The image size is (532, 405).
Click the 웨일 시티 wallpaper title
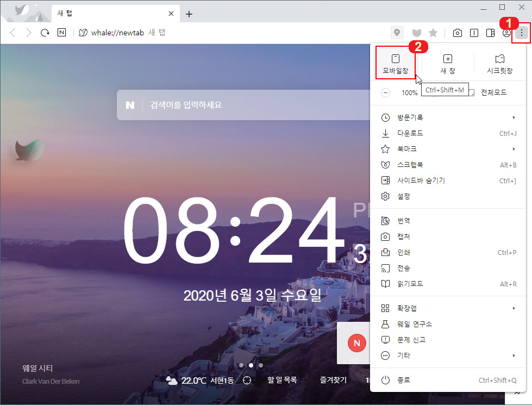coord(37,369)
